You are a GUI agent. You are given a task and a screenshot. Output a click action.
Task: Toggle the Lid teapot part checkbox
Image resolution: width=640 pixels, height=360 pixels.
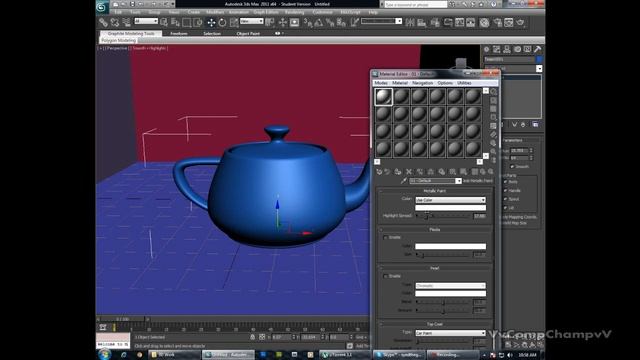[506, 208]
